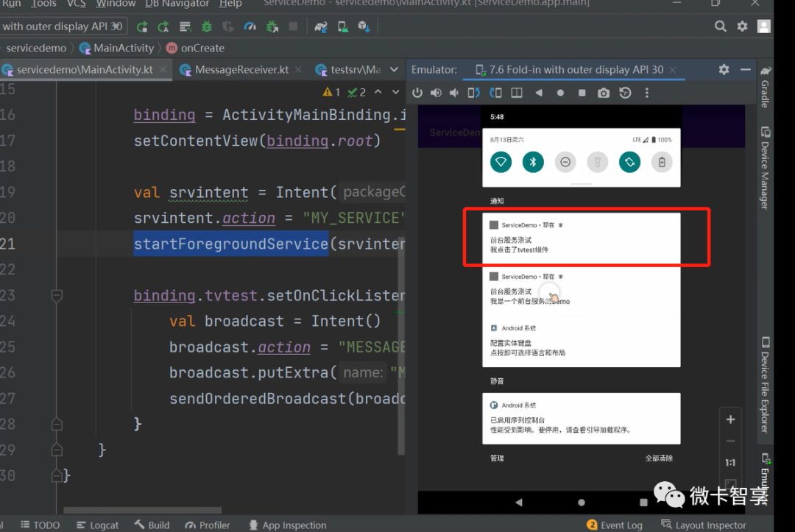This screenshot has width=795, height=532.
Task: Rotate emulator left icon
Action: 473,93
